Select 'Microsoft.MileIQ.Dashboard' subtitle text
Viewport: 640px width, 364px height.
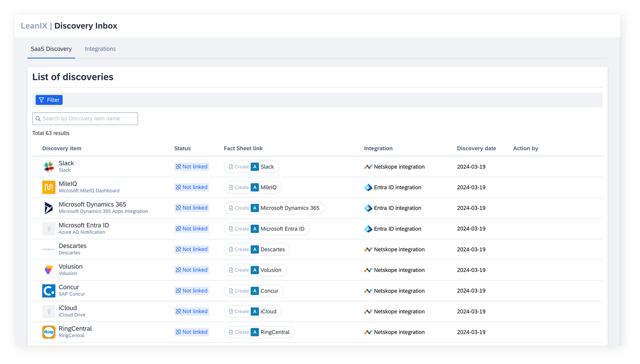click(x=89, y=191)
